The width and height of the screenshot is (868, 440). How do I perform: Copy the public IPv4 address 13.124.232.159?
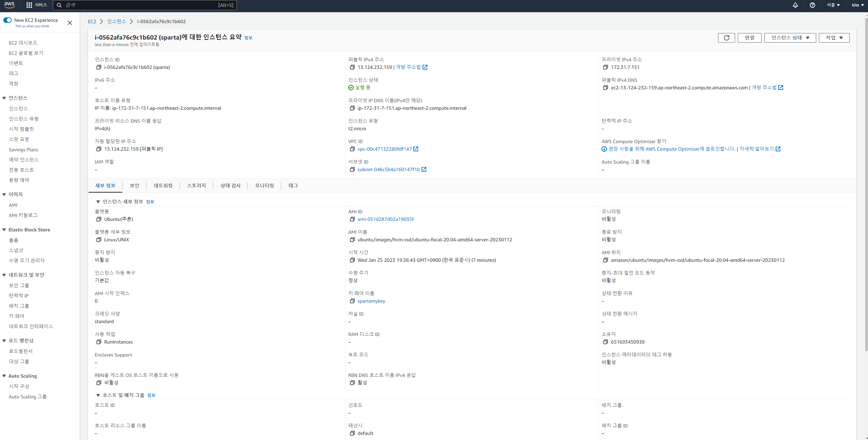(x=352, y=67)
